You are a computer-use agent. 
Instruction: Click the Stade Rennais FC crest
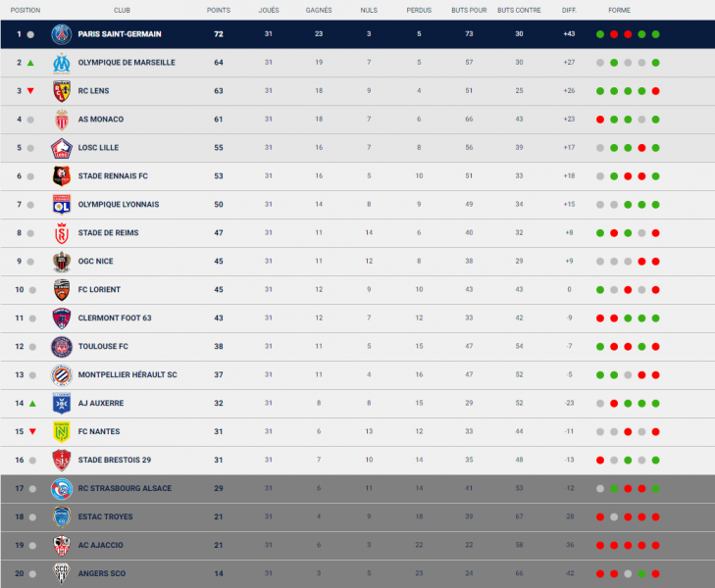pyautogui.click(x=63, y=176)
